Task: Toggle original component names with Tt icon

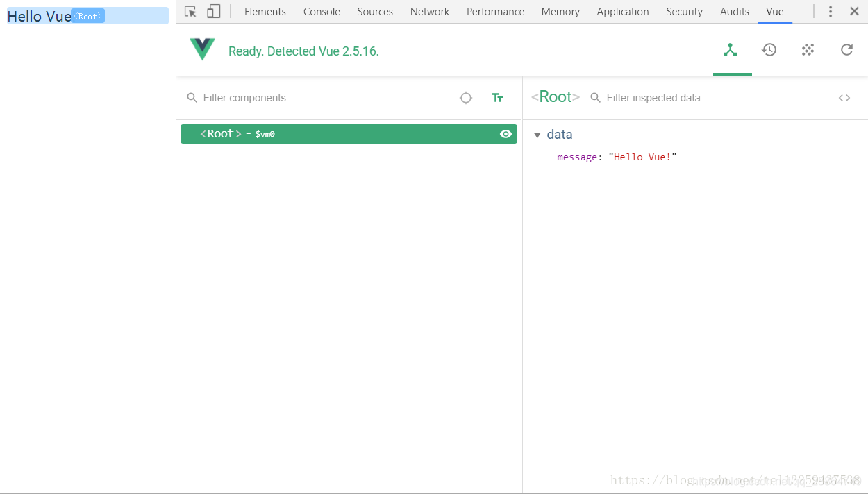Action: [497, 98]
